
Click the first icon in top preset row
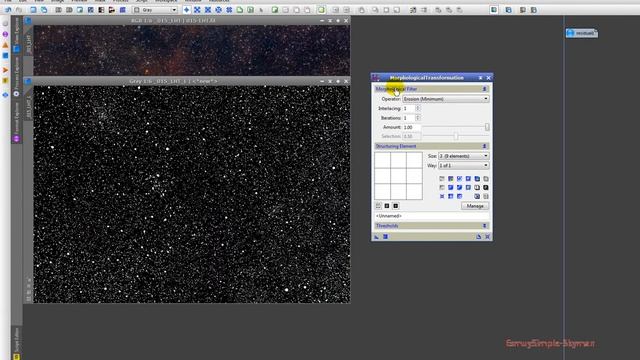click(442, 179)
